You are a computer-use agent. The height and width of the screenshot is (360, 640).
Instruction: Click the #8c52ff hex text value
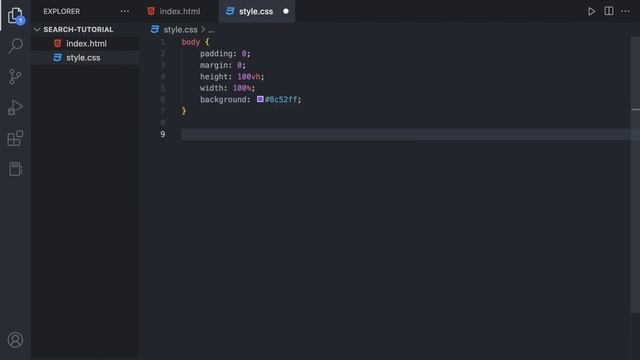point(281,100)
